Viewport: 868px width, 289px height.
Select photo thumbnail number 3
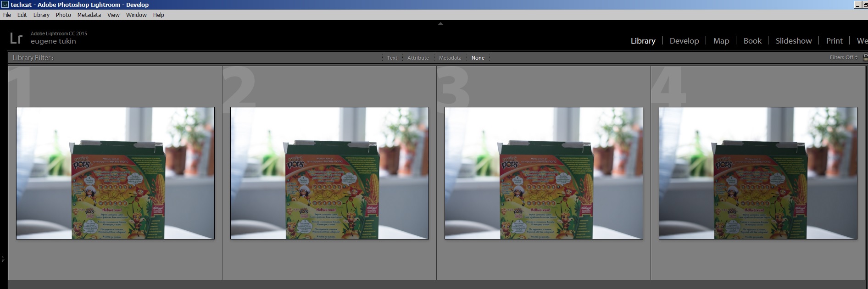(x=544, y=173)
